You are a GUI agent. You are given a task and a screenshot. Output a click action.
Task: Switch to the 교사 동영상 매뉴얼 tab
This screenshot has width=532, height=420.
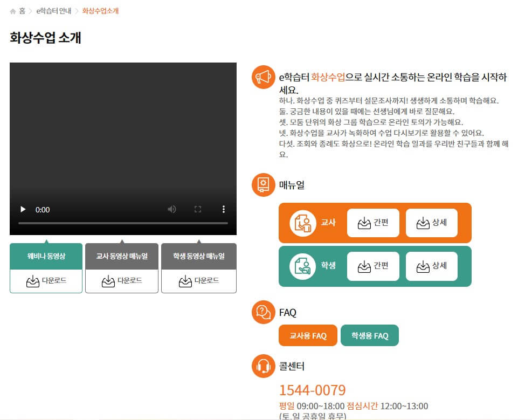pyautogui.click(x=121, y=256)
